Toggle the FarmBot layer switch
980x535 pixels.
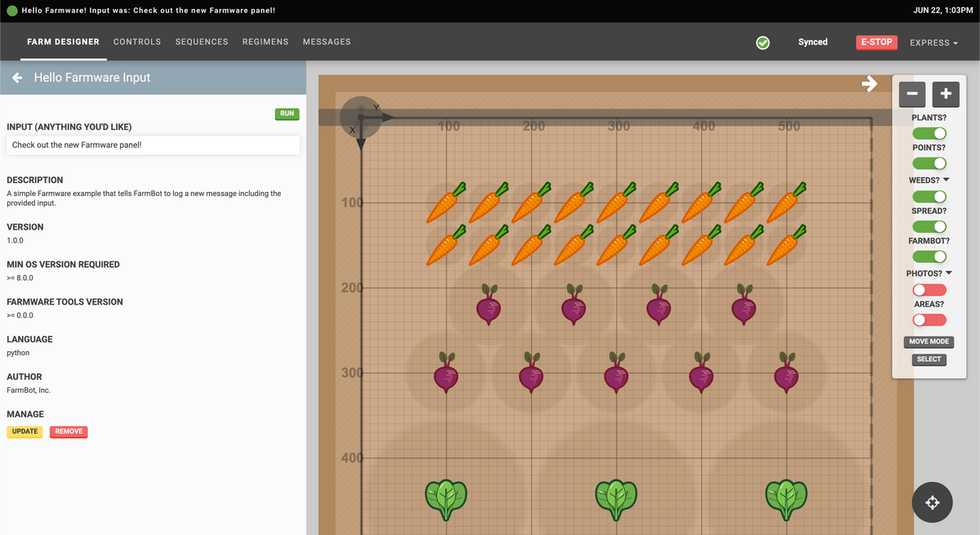coord(929,257)
